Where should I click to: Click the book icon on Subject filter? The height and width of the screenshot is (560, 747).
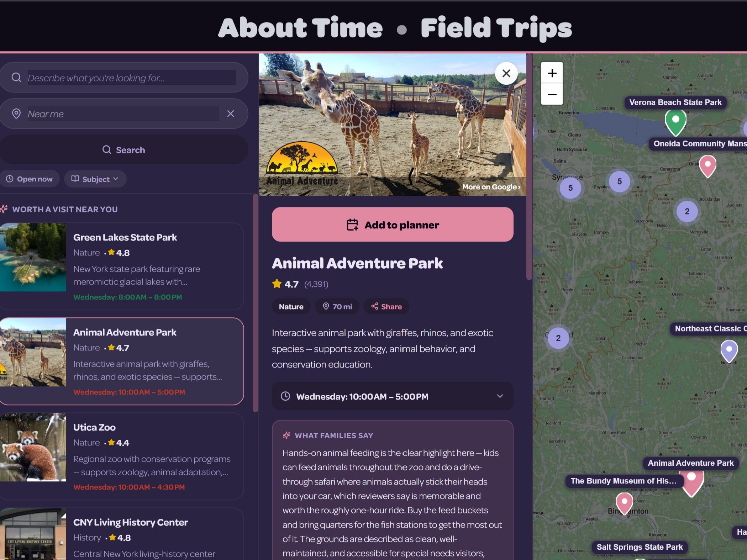point(75,179)
